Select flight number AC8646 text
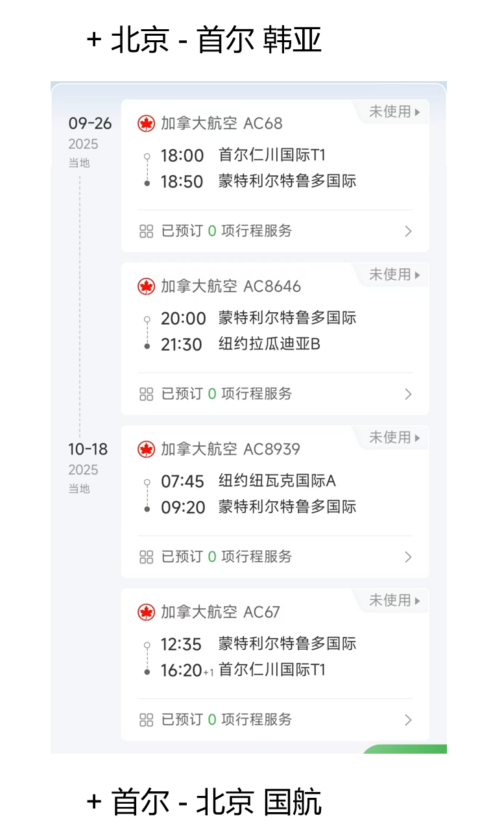The width and height of the screenshot is (504, 829). [x=272, y=286]
